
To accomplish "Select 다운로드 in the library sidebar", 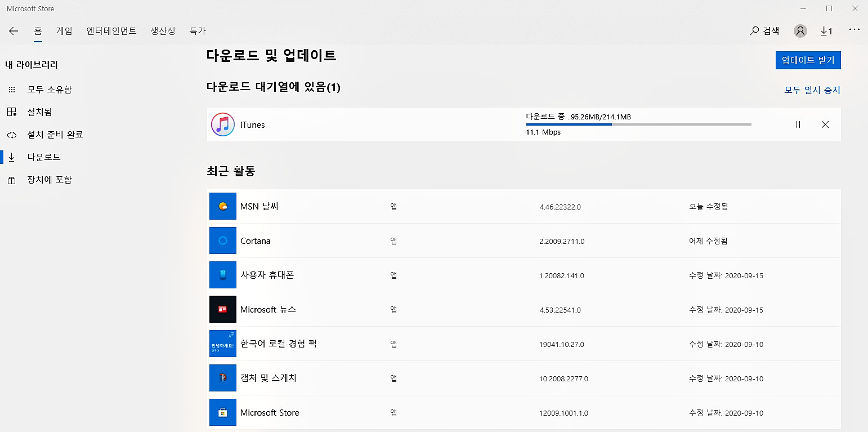I will (44, 157).
